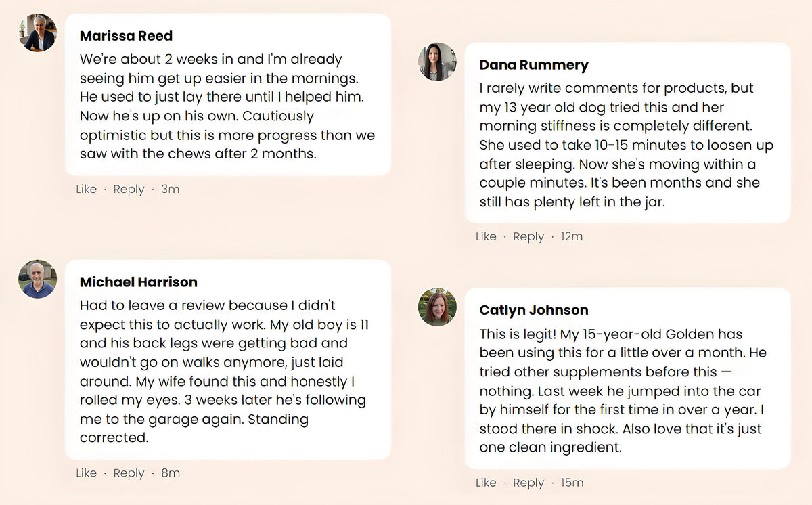Reply to Catlyn Johnson's comment

pyautogui.click(x=528, y=483)
